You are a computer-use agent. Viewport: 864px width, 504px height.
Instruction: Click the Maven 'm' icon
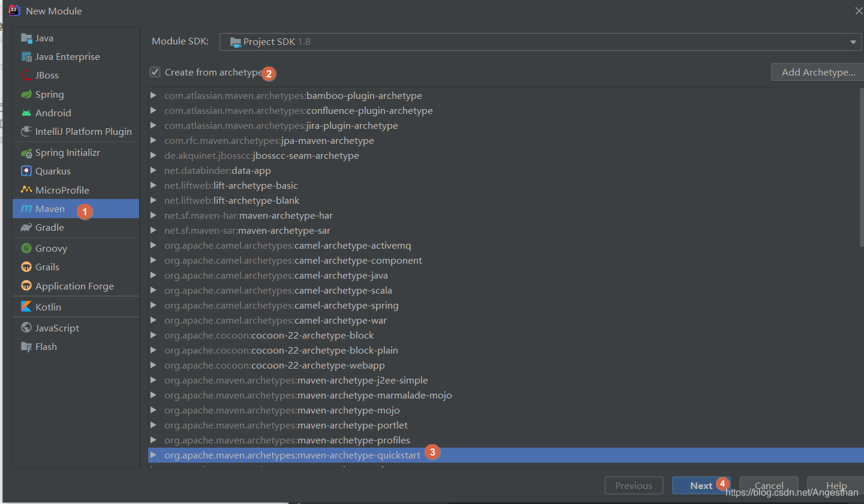pyautogui.click(x=26, y=209)
